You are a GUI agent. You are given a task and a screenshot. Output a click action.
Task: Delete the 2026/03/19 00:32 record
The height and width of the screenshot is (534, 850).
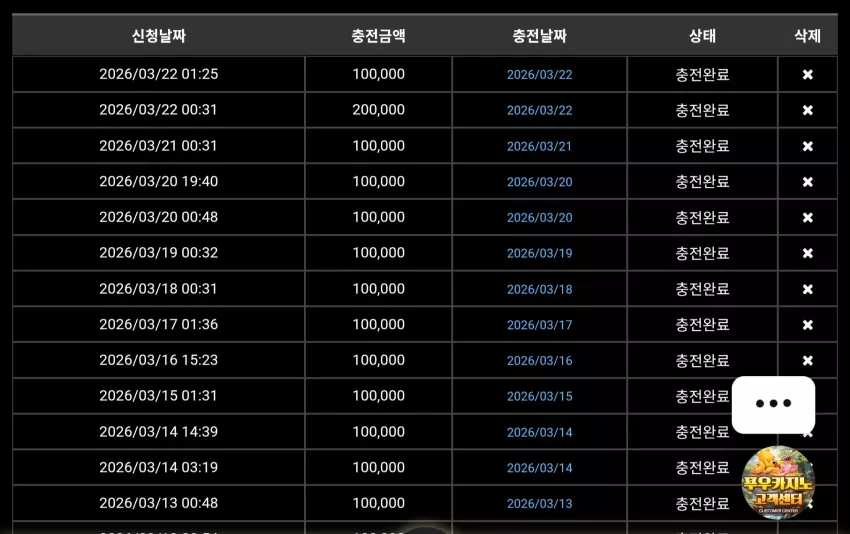pos(807,253)
